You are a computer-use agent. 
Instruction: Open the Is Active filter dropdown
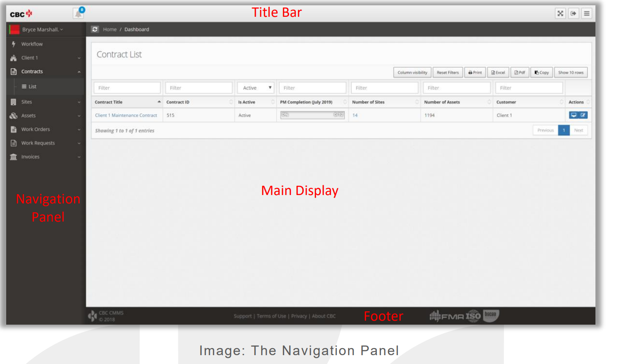(x=256, y=88)
